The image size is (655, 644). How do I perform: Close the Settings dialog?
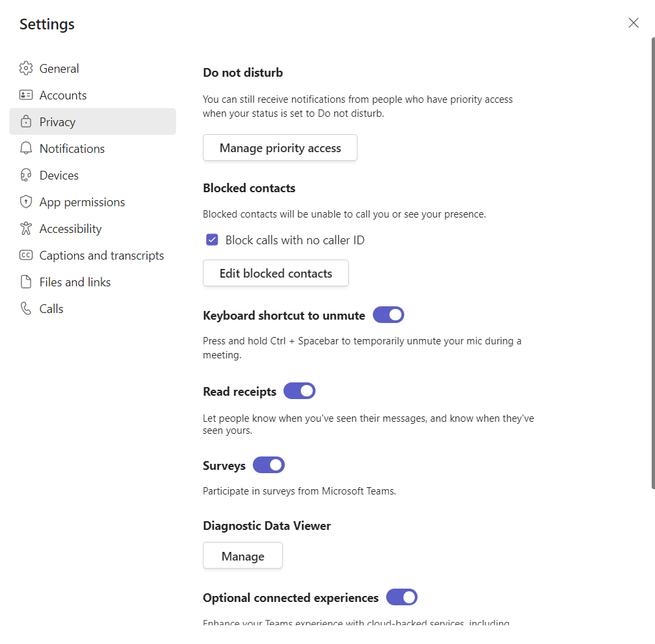coord(634,23)
